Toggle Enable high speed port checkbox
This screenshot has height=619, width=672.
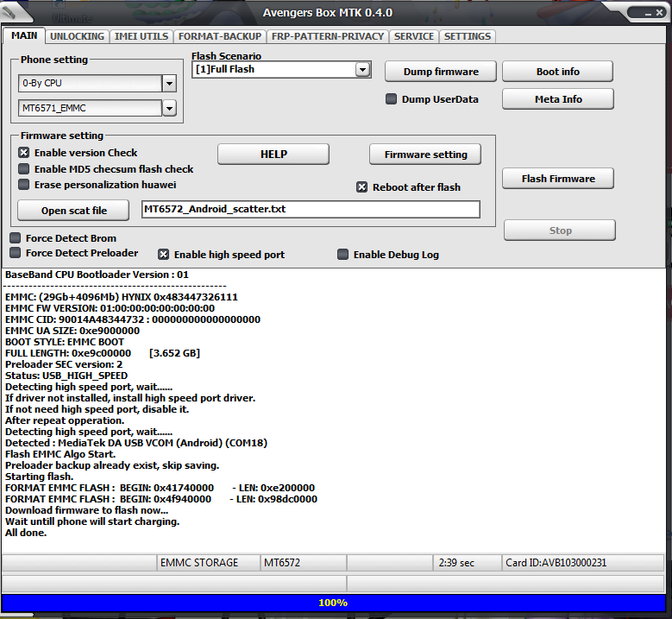tap(163, 255)
